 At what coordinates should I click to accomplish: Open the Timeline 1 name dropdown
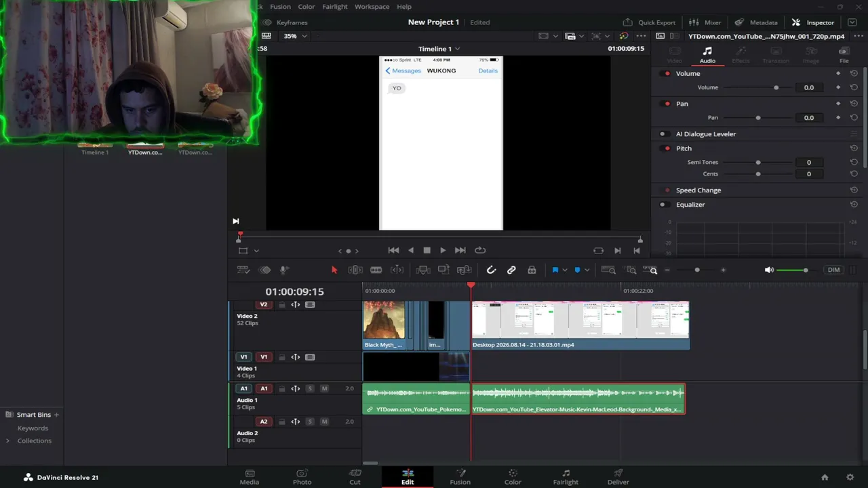439,49
